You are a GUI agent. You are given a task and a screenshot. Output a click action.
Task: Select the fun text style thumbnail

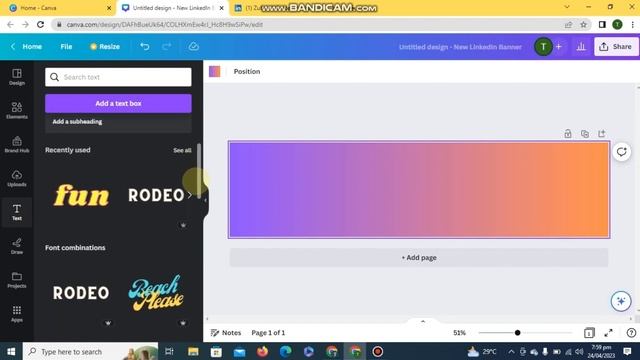(81, 195)
